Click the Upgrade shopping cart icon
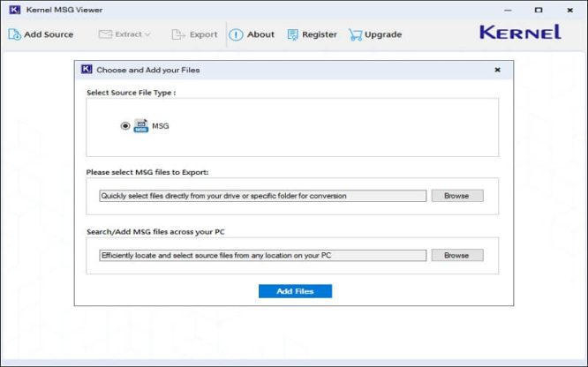Image resolution: width=588 pixels, height=367 pixels. [x=355, y=34]
